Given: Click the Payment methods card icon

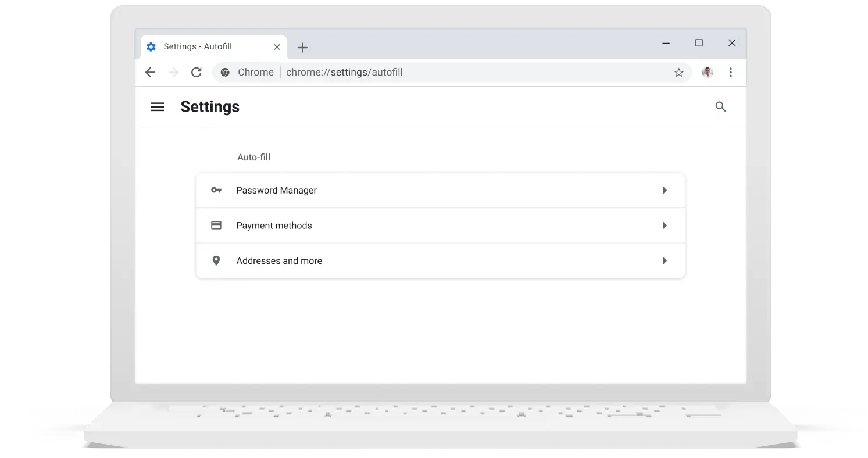Looking at the screenshot, I should [216, 226].
